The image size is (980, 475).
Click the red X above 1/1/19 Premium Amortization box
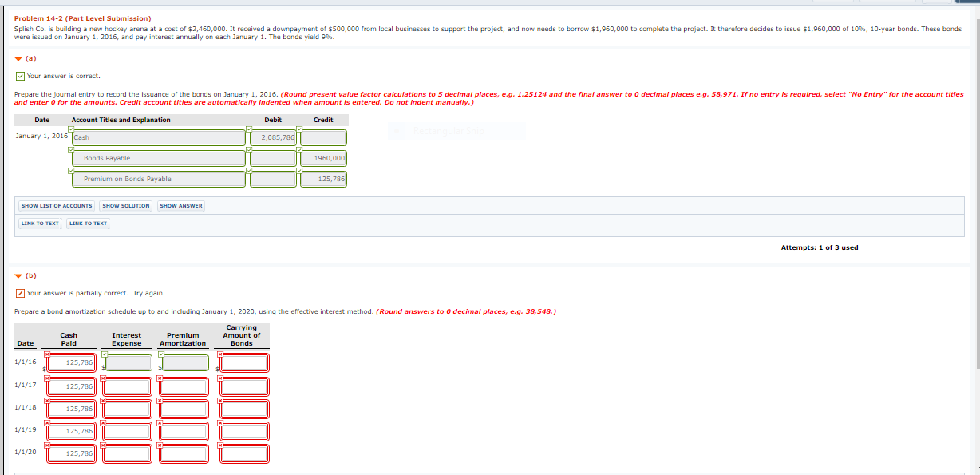coord(160,422)
